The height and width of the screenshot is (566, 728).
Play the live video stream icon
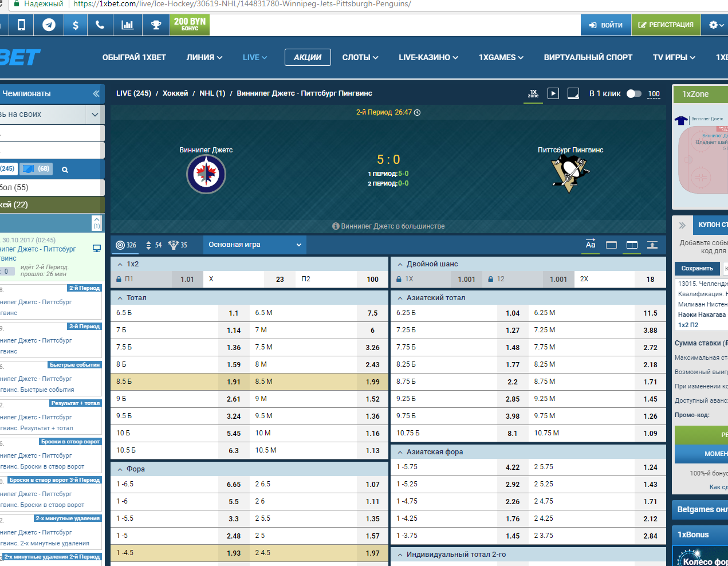click(553, 93)
